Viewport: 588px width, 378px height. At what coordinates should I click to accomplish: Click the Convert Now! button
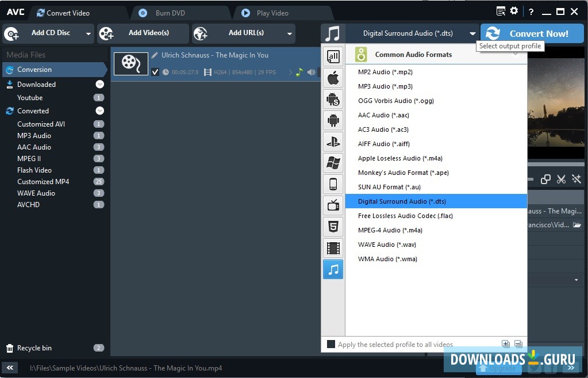click(x=532, y=33)
